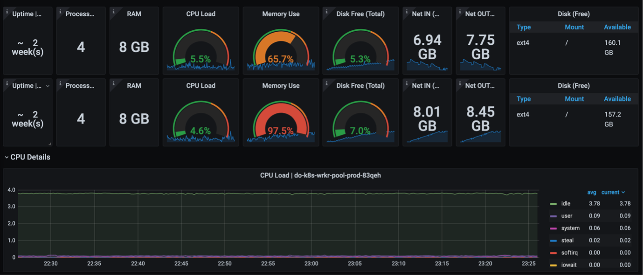The height and width of the screenshot is (276, 644).
Task: Sort legend by the avg column
Action: pos(592,192)
